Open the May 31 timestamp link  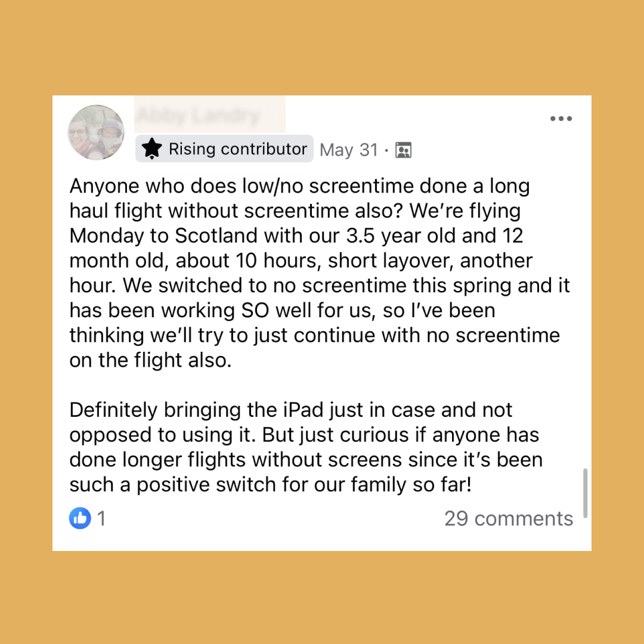[349, 150]
